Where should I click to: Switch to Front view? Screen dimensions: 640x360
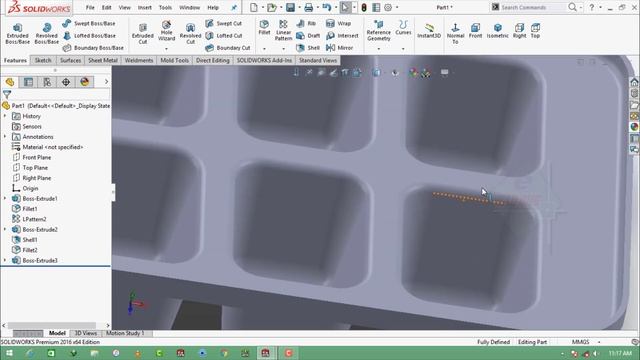tap(476, 31)
